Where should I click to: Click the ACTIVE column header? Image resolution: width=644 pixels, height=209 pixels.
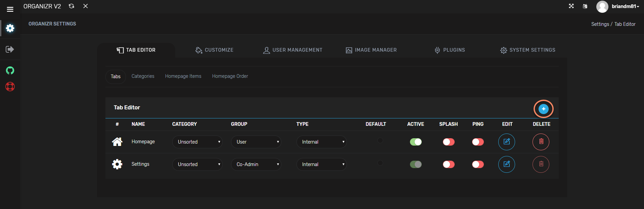pyautogui.click(x=416, y=124)
